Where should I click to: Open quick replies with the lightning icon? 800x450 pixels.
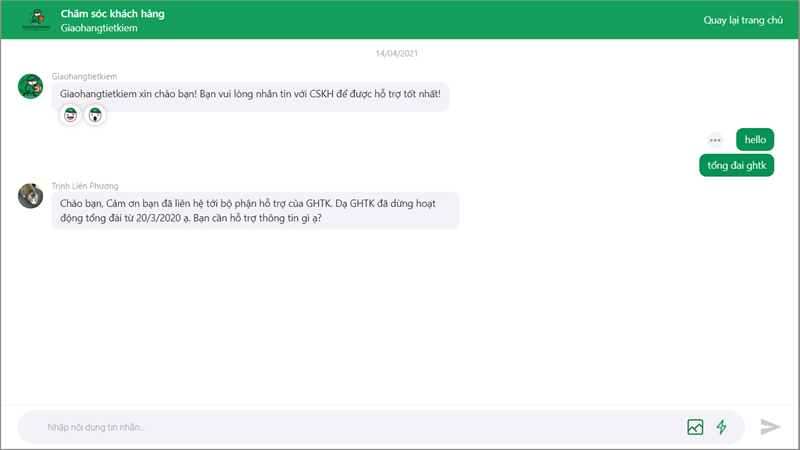pos(721,427)
